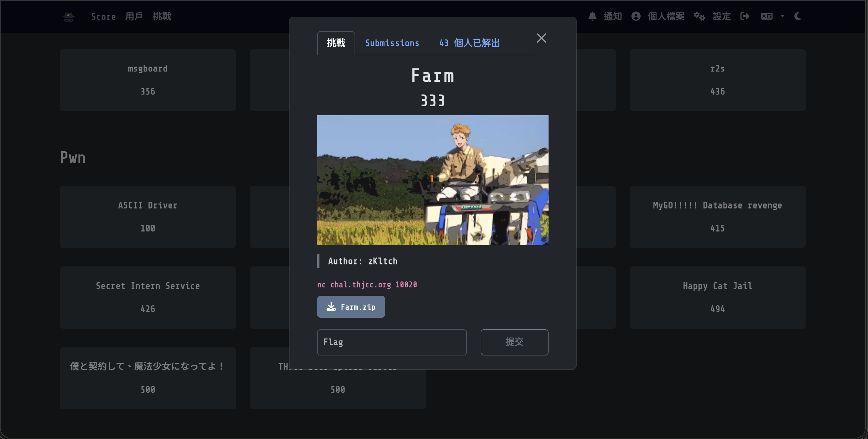Expand the language dropdown arrow
The image size is (868, 439).
pos(783,16)
